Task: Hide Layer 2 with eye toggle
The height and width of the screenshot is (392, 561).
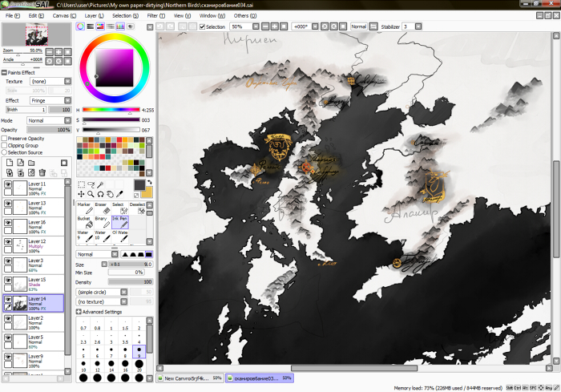Action: click(x=8, y=318)
